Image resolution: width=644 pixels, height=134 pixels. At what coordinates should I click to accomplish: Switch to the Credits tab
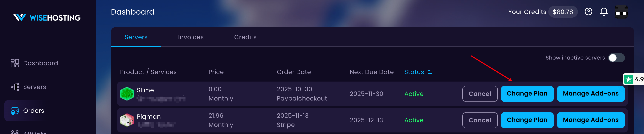point(245,37)
